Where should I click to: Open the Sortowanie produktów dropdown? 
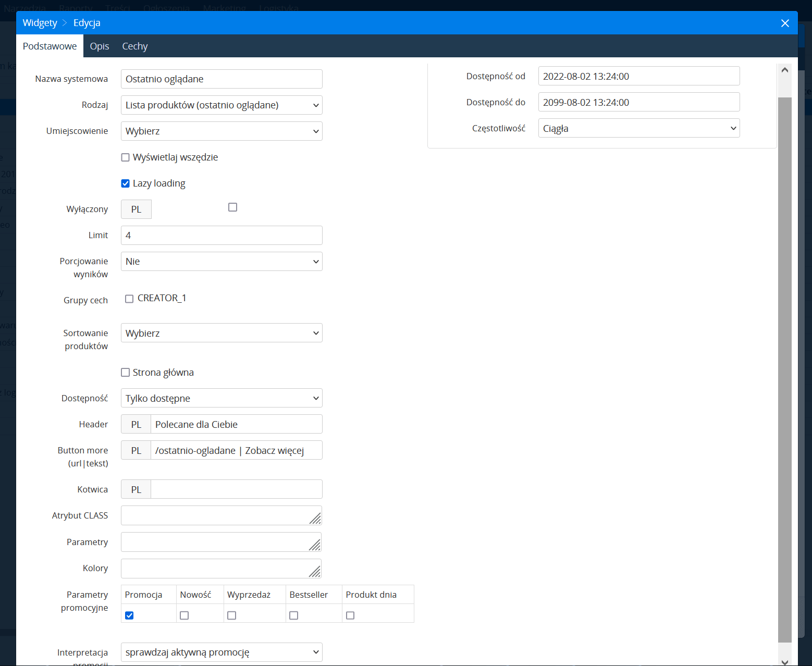222,333
